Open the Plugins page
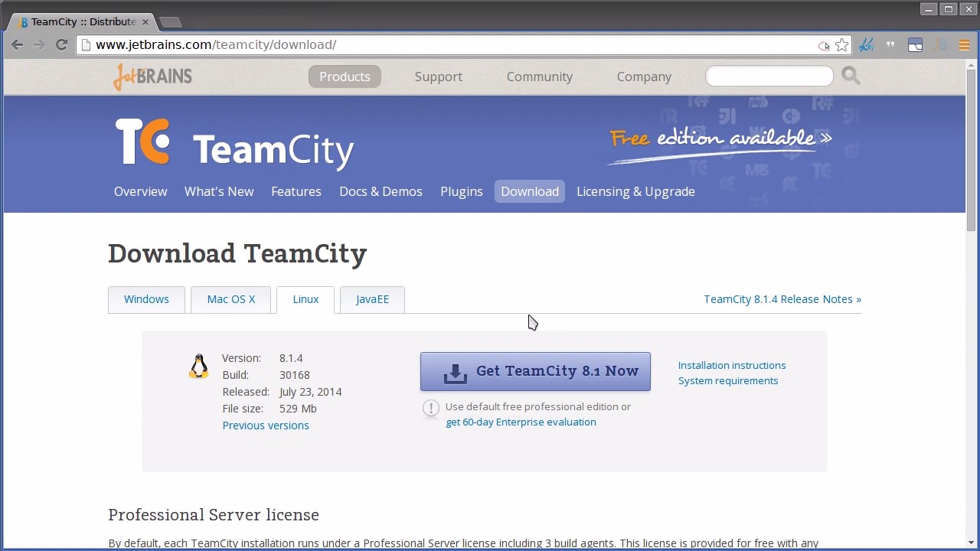Screen dimensions: 980x551 pos(462,191)
